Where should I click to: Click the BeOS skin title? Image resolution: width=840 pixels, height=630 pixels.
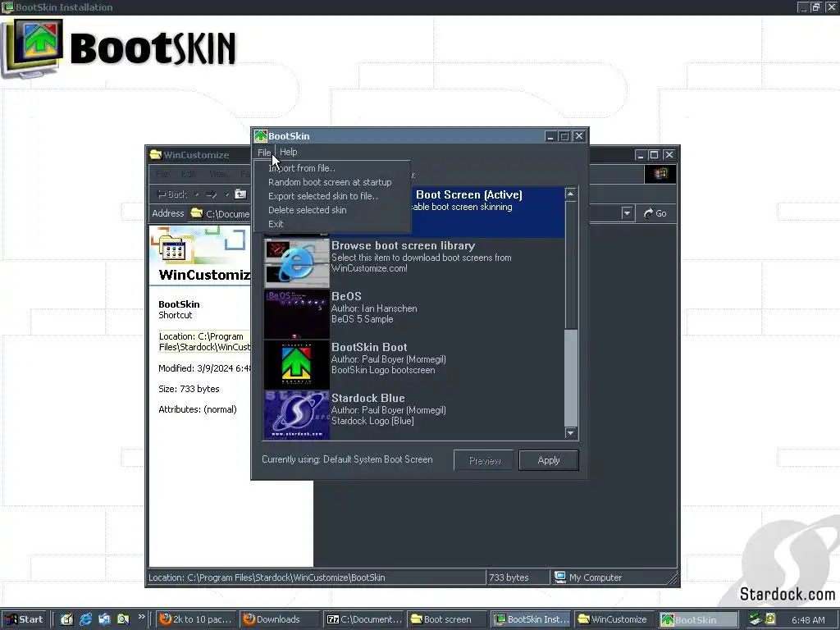pyautogui.click(x=346, y=296)
